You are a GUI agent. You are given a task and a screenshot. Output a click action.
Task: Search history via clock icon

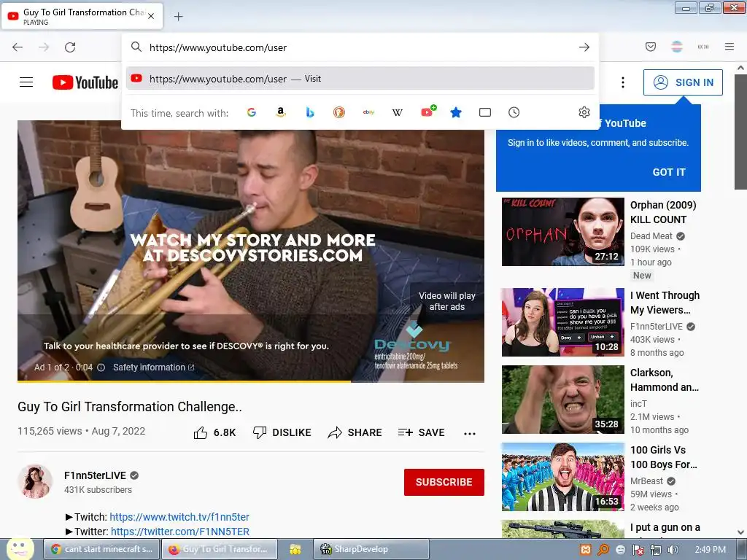click(514, 112)
